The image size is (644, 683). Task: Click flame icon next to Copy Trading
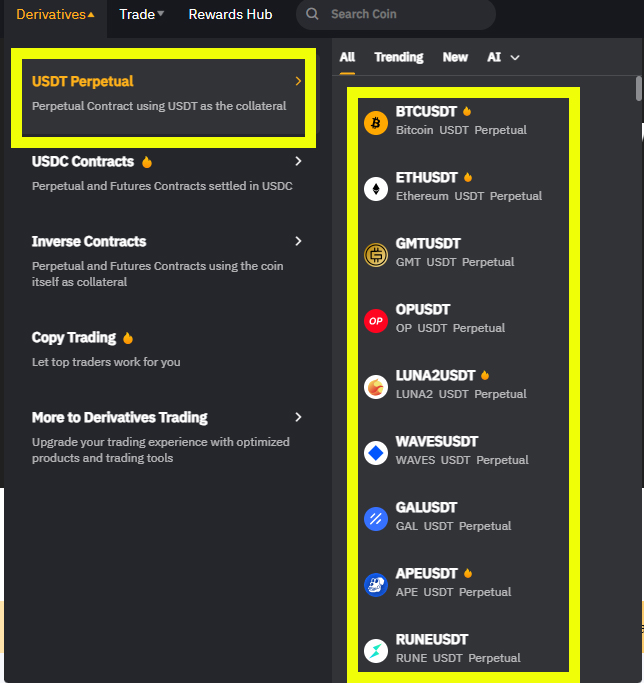pos(128,338)
